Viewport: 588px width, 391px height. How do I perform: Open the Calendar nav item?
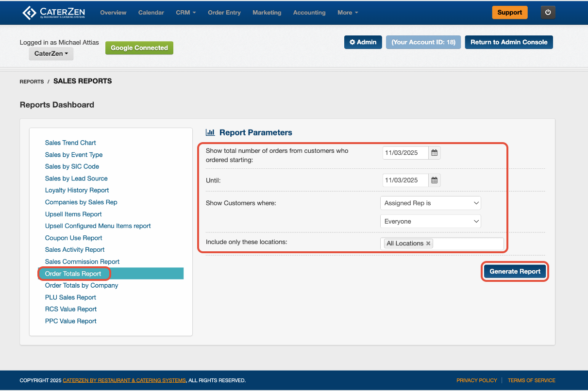pos(151,13)
